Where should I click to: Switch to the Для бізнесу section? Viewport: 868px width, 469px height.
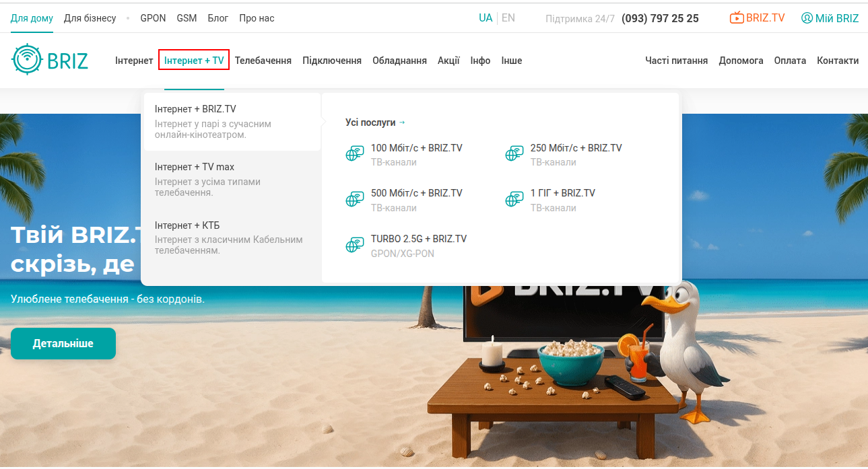click(90, 18)
